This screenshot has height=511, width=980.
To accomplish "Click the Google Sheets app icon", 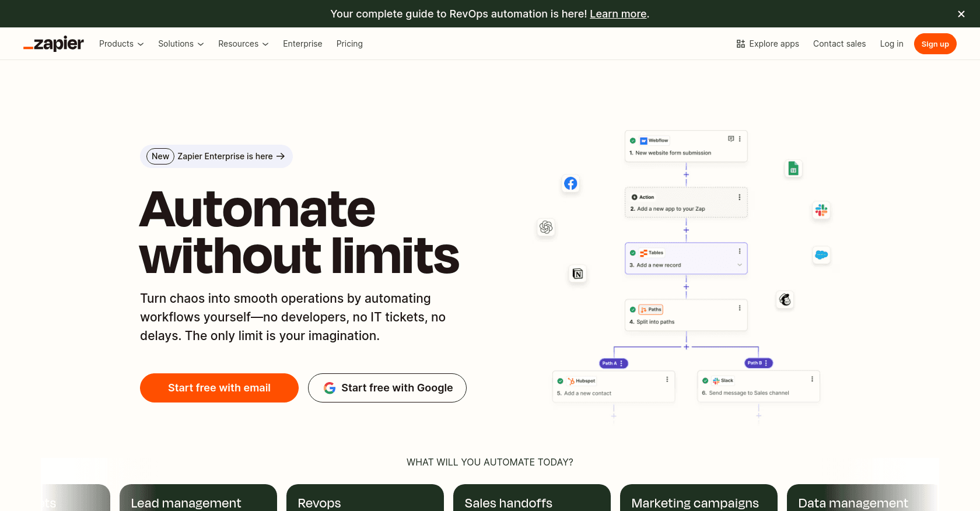I will [x=793, y=169].
